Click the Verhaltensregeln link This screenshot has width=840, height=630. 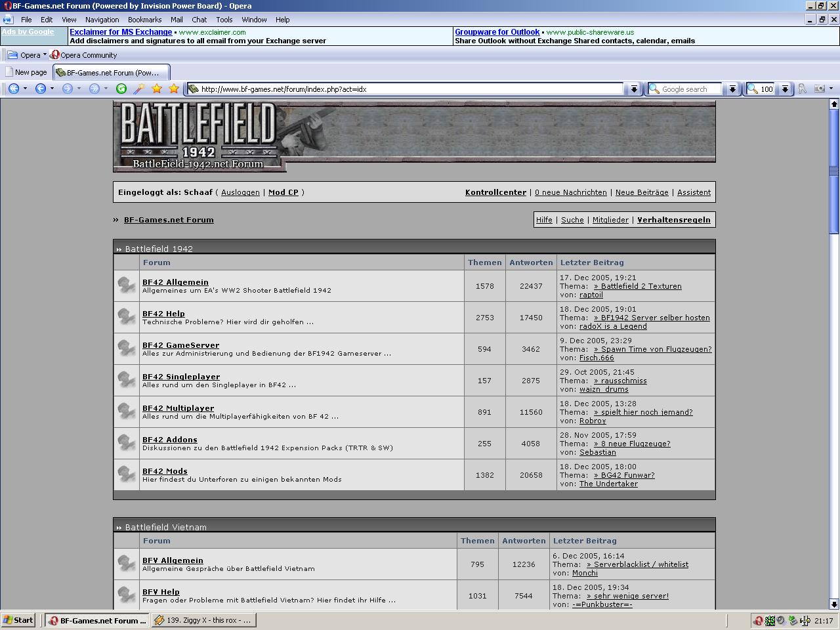[x=674, y=220]
